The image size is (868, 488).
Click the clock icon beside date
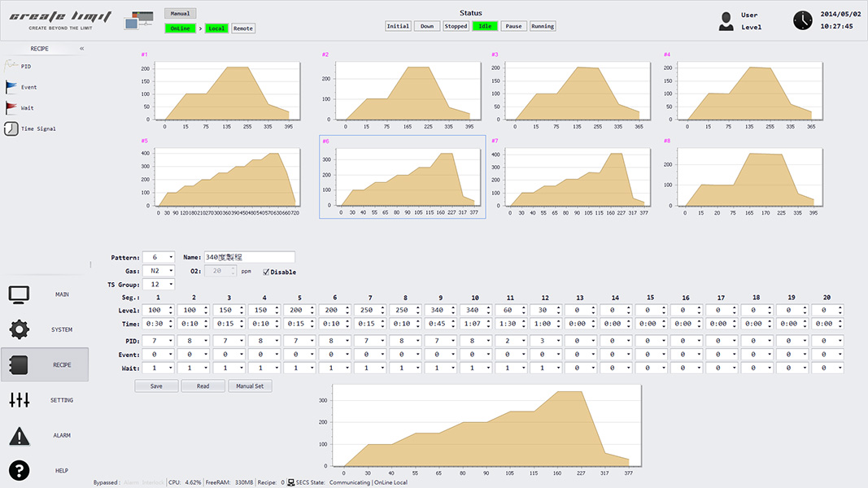pos(802,20)
